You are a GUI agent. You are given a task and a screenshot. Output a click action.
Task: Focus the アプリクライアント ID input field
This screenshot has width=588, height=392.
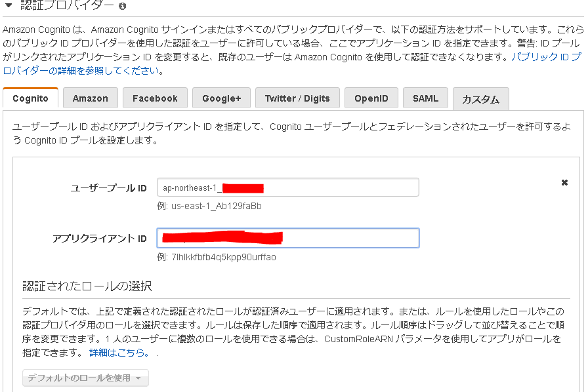[x=288, y=238]
